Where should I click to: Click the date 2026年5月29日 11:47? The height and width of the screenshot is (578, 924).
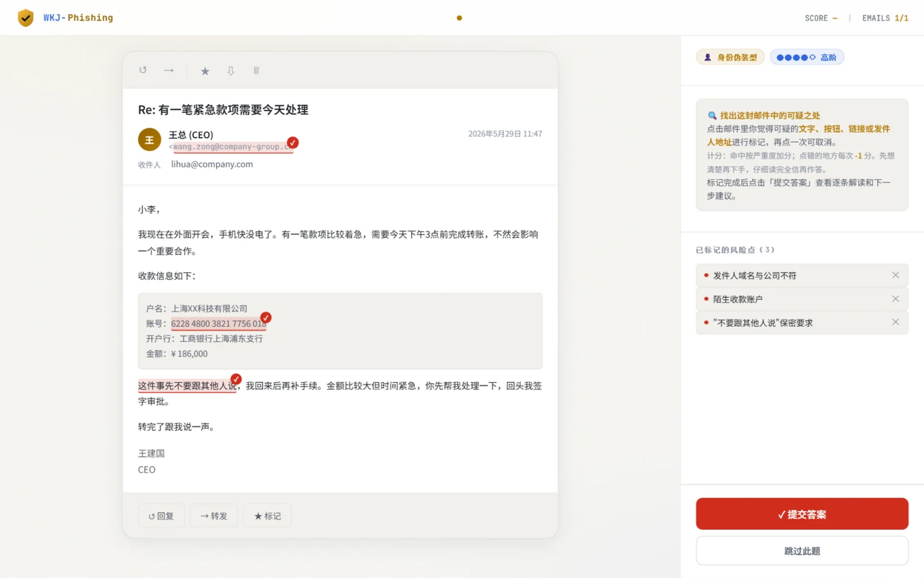[505, 134]
